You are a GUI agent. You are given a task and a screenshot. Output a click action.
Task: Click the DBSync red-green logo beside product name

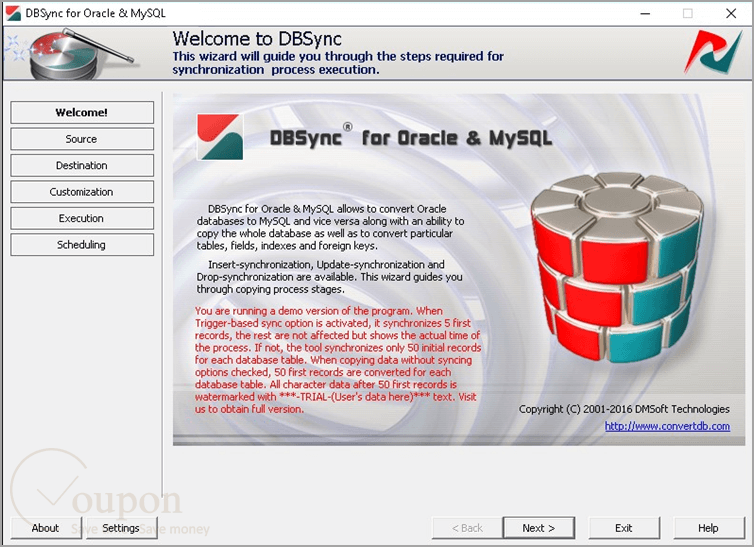[x=220, y=137]
